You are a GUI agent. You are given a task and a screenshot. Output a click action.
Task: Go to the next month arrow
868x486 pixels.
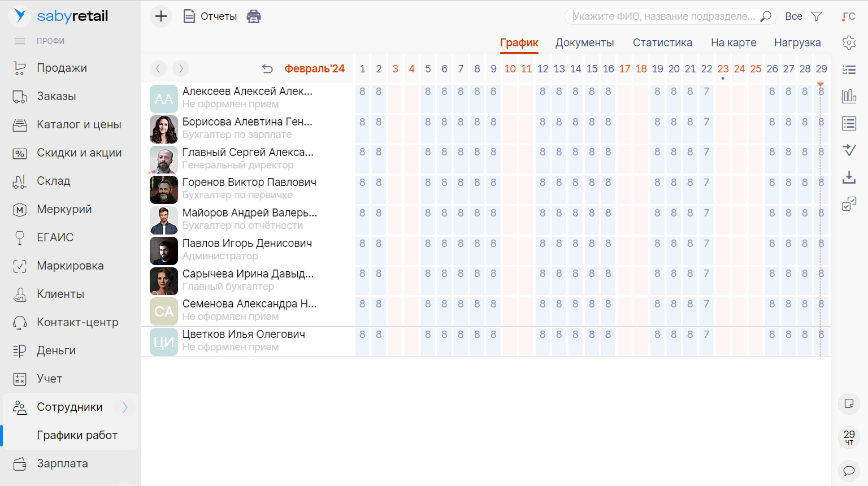[x=181, y=68]
